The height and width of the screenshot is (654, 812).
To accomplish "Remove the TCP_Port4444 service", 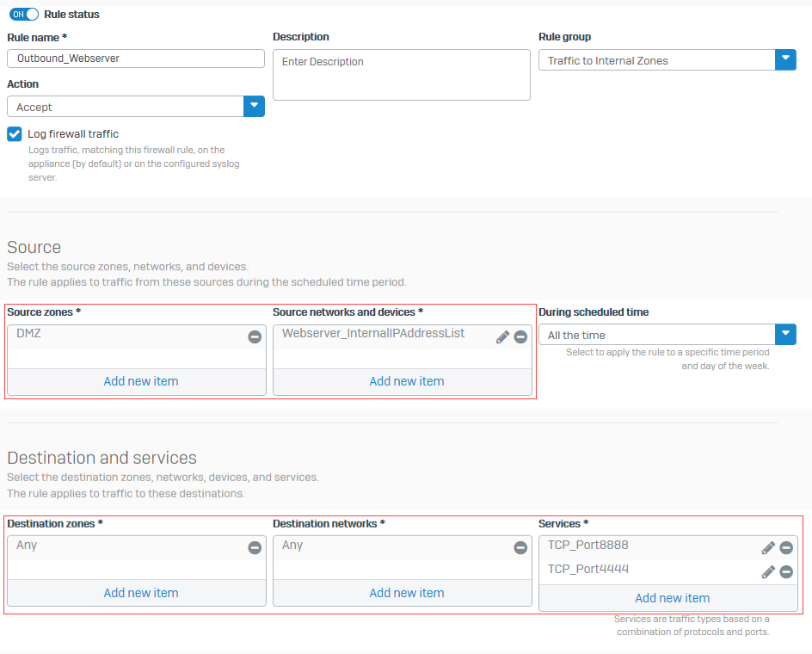I will (x=786, y=571).
